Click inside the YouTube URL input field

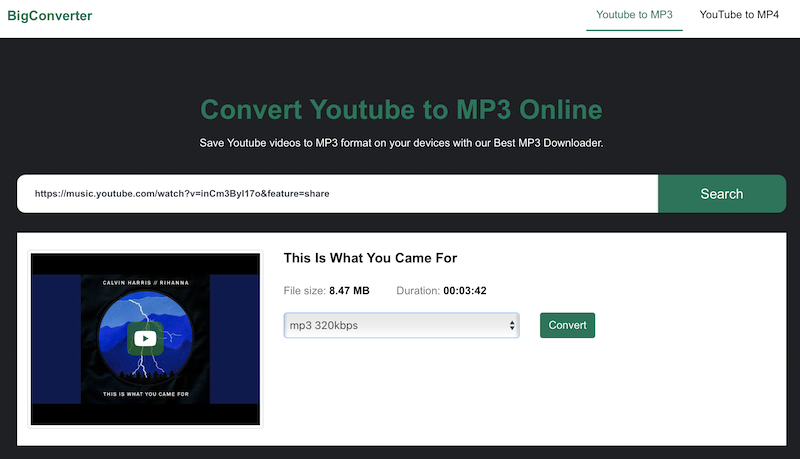pos(336,194)
